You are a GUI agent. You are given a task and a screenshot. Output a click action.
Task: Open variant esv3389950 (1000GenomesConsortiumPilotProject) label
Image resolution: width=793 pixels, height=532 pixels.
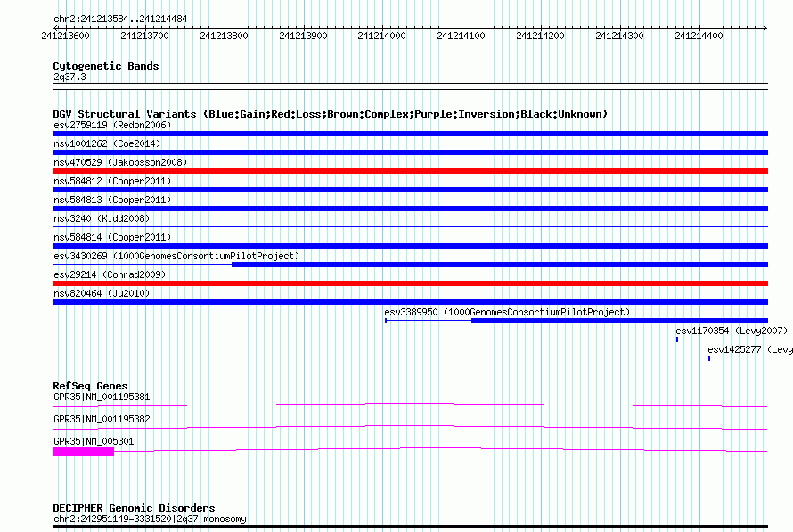[x=507, y=312]
